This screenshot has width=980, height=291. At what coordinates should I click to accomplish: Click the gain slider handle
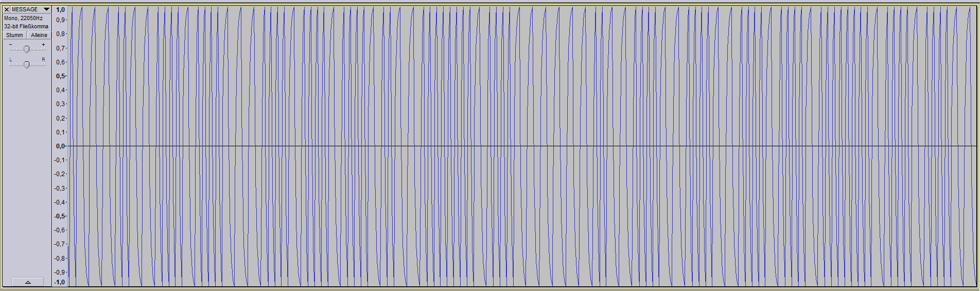(27, 49)
